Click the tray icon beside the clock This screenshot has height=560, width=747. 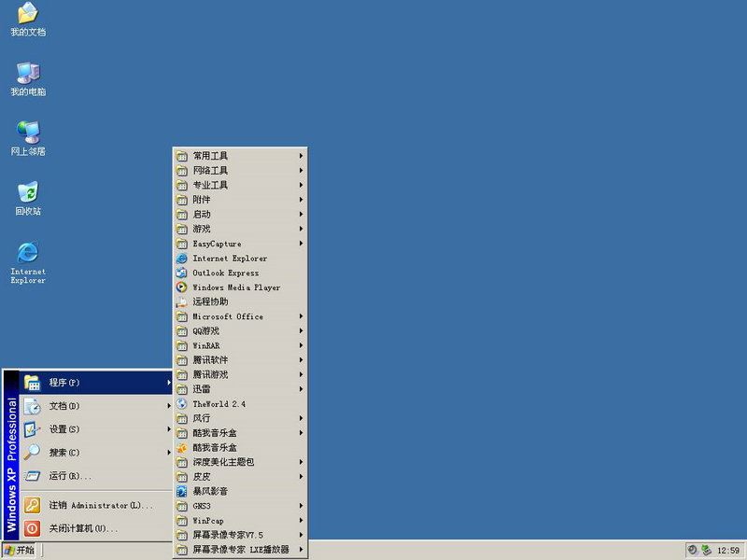pyautogui.click(x=706, y=550)
